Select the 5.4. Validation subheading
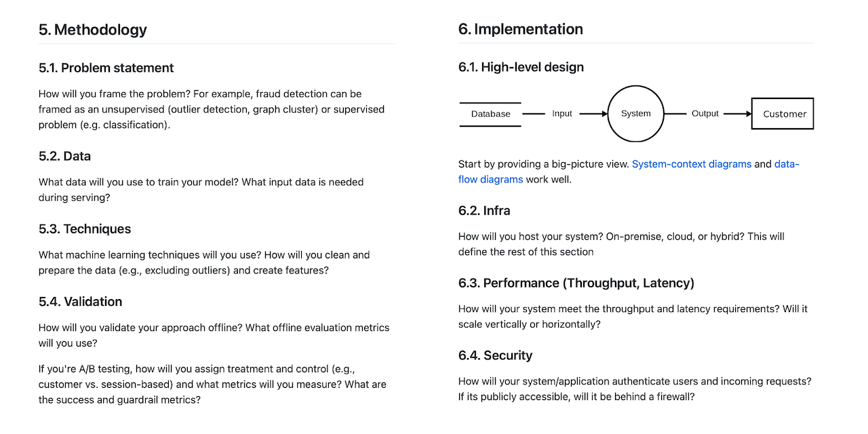This screenshot has width=868, height=434. [x=80, y=302]
